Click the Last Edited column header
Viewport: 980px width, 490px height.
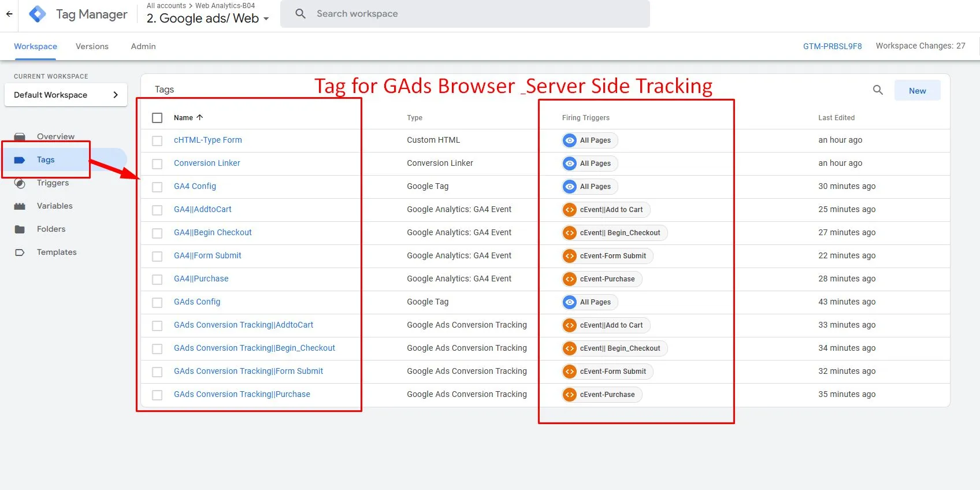coord(836,118)
